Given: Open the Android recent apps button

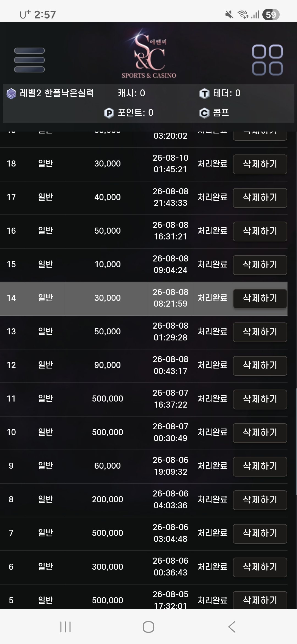Looking at the screenshot, I should click(x=65, y=627).
